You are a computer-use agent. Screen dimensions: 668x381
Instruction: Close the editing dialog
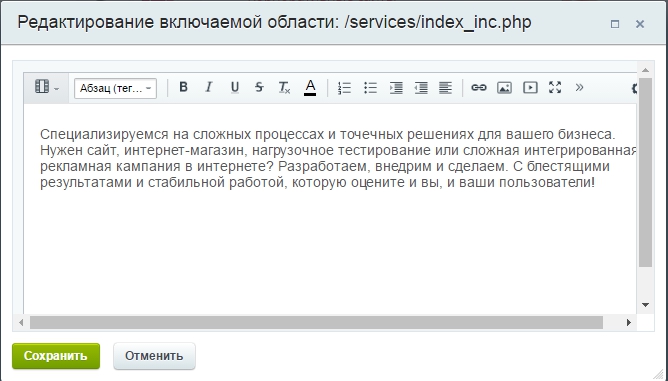pyautogui.click(x=640, y=24)
